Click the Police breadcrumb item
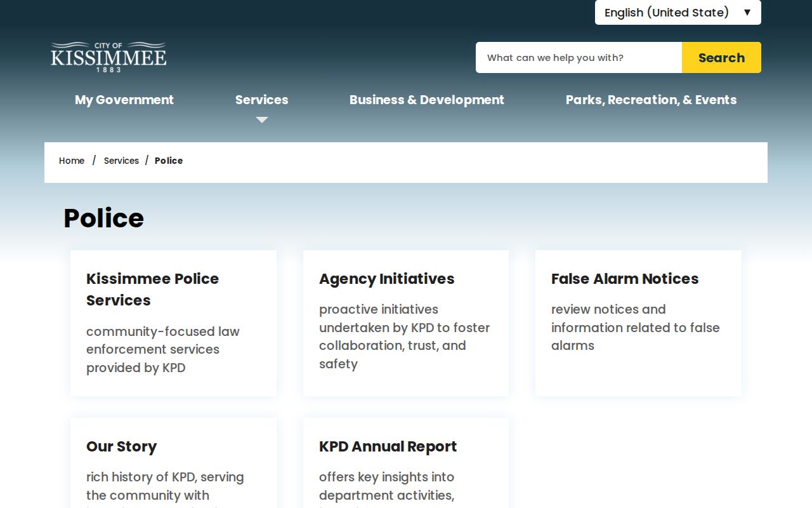This screenshot has width=812, height=508. click(169, 161)
